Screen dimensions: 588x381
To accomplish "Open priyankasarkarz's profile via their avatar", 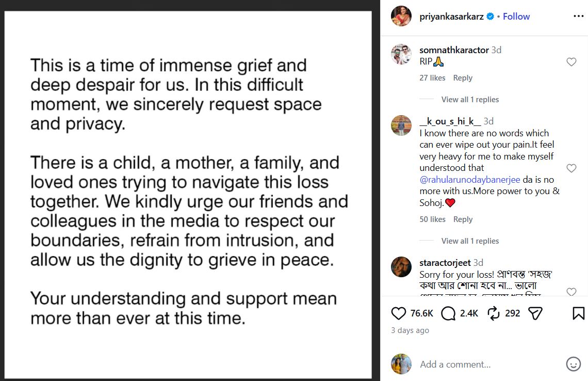I will click(x=401, y=16).
